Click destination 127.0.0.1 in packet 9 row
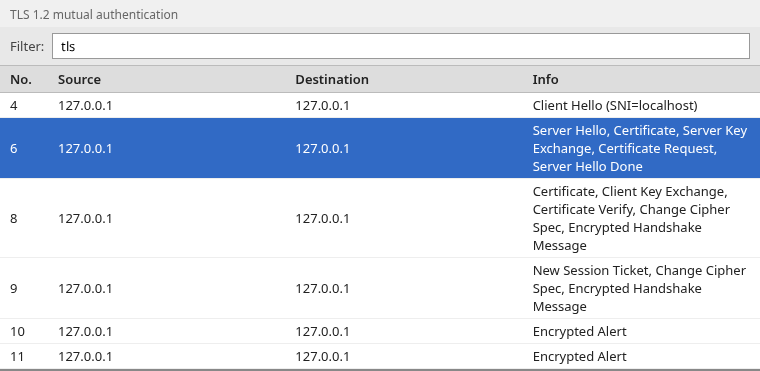Image resolution: width=760 pixels, height=371 pixels. pyautogui.click(x=322, y=289)
